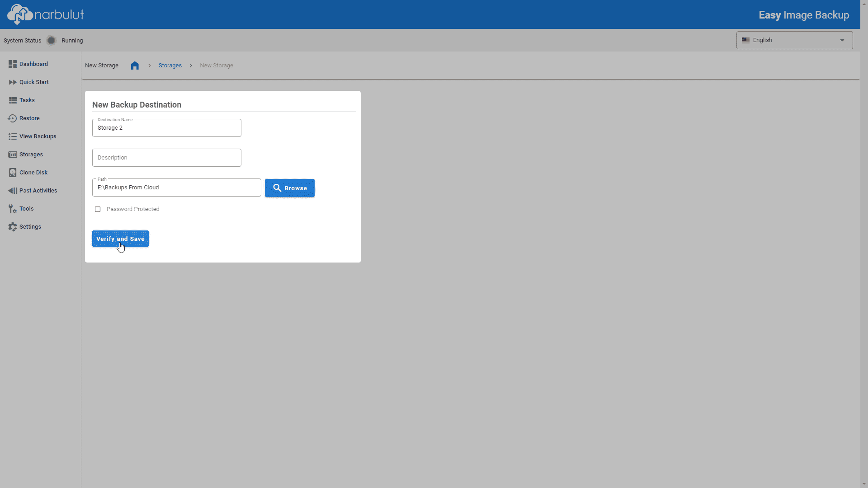Viewport: 868px width, 488px height.
Task: Click the Tools wrench icon
Action: pos(13,209)
